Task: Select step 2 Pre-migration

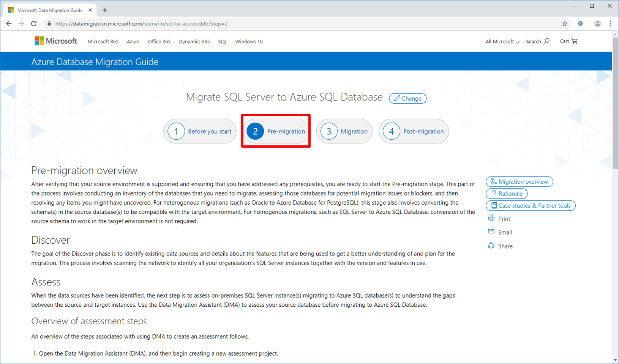Action: (276, 131)
